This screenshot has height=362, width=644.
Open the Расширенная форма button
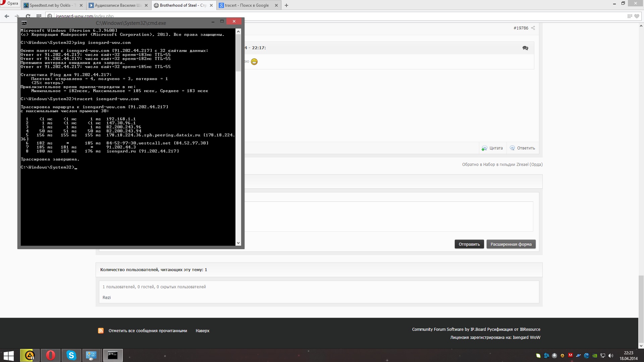511,244
